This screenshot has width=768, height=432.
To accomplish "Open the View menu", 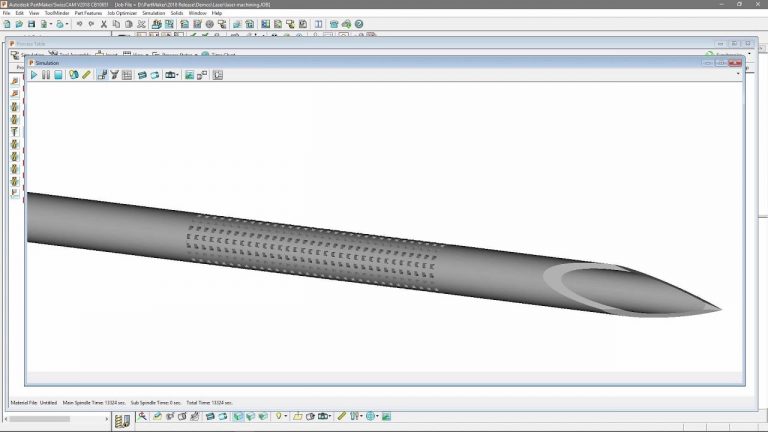I will (34, 13).
